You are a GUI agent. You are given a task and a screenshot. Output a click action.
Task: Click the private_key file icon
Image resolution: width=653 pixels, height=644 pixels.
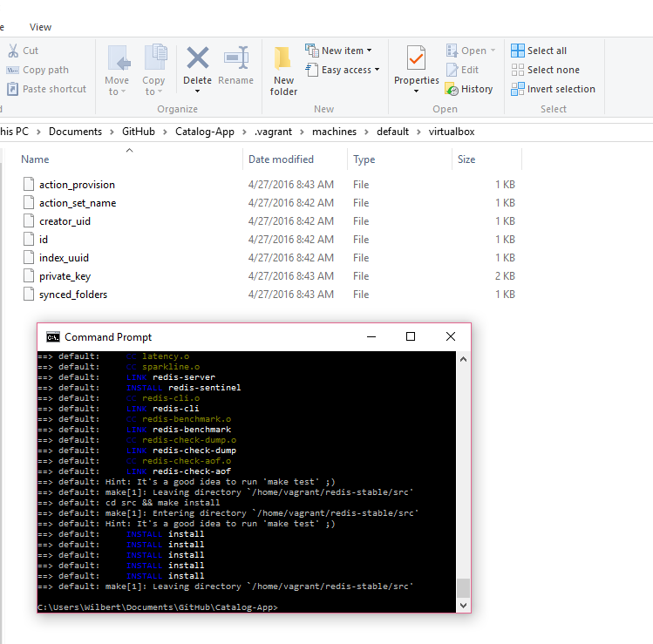[x=29, y=275]
